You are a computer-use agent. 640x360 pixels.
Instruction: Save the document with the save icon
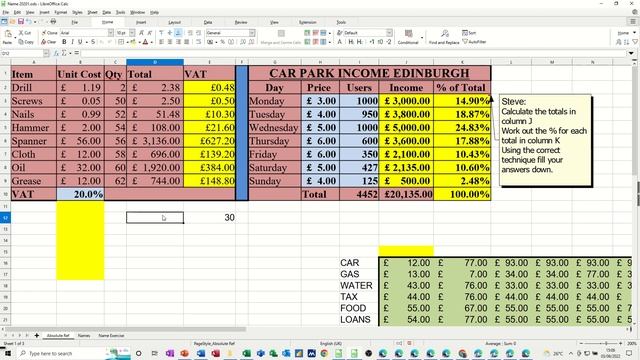[21, 22]
